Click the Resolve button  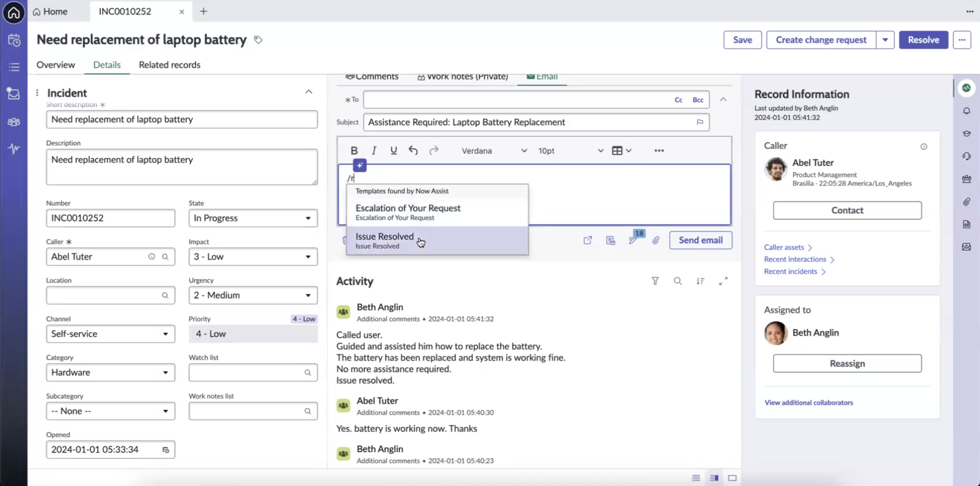(923, 40)
